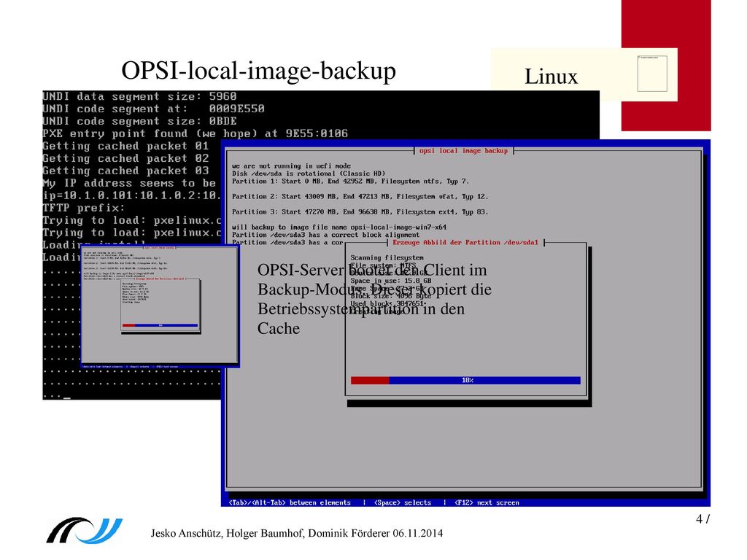Click the 'UNDI data segment size: 5960' line
The height and width of the screenshot is (560, 747).
[x=139, y=97]
